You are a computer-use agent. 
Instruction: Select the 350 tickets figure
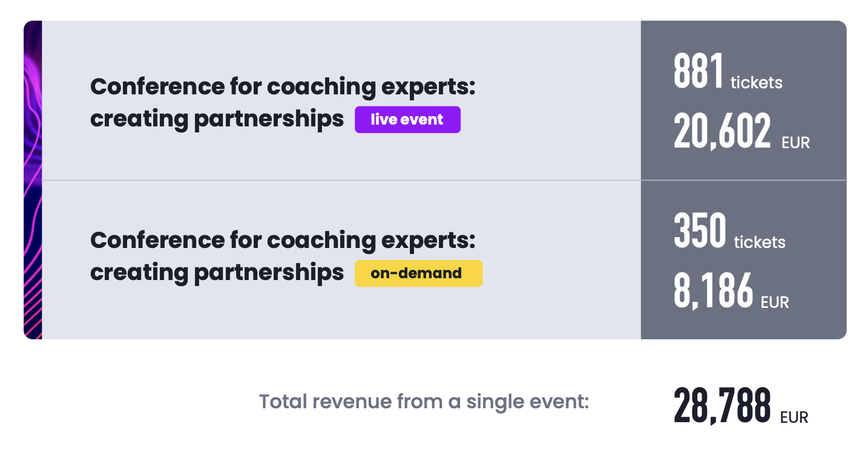coord(729,231)
